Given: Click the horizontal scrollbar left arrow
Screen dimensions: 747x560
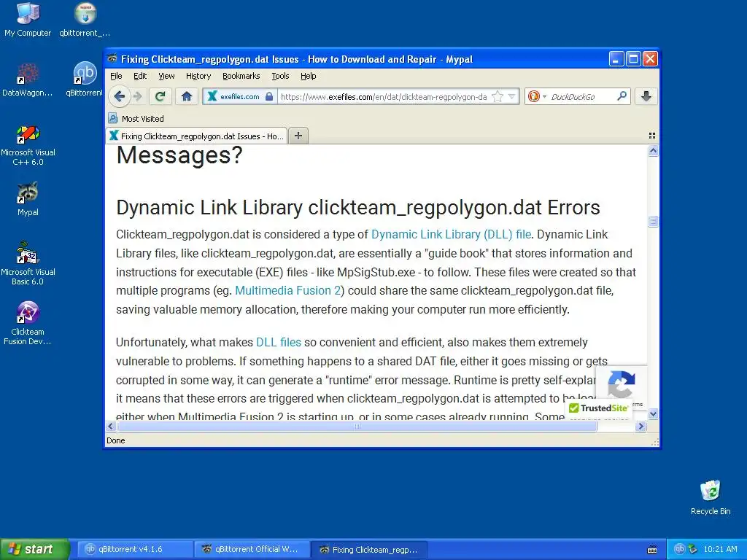Looking at the screenshot, I should click(111, 426).
